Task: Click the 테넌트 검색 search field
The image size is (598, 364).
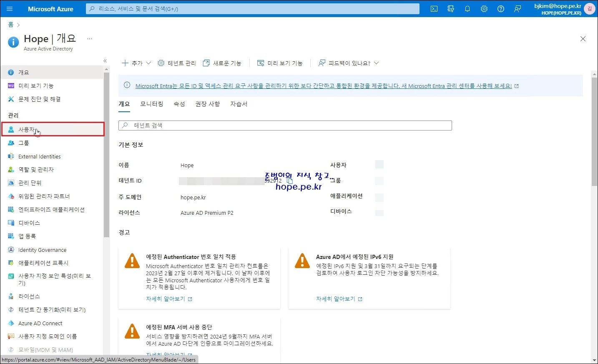Action: tap(285, 126)
